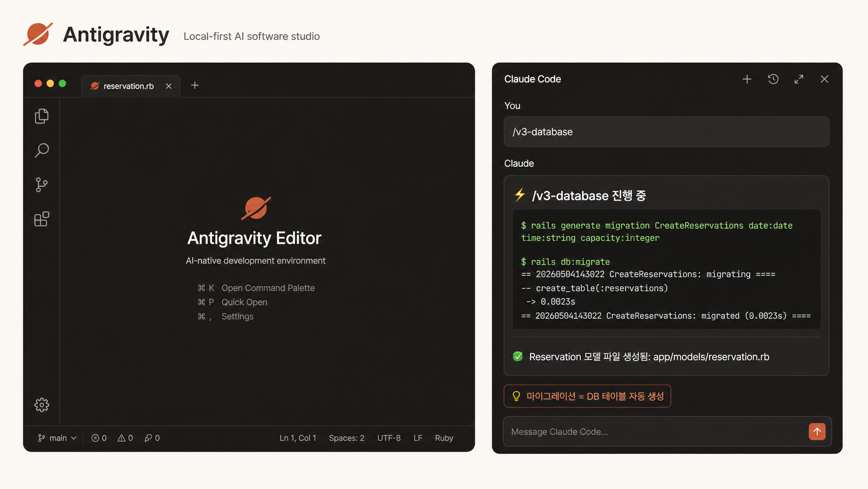Open the Source Control branch icon
This screenshot has height=489, width=868.
tap(42, 184)
